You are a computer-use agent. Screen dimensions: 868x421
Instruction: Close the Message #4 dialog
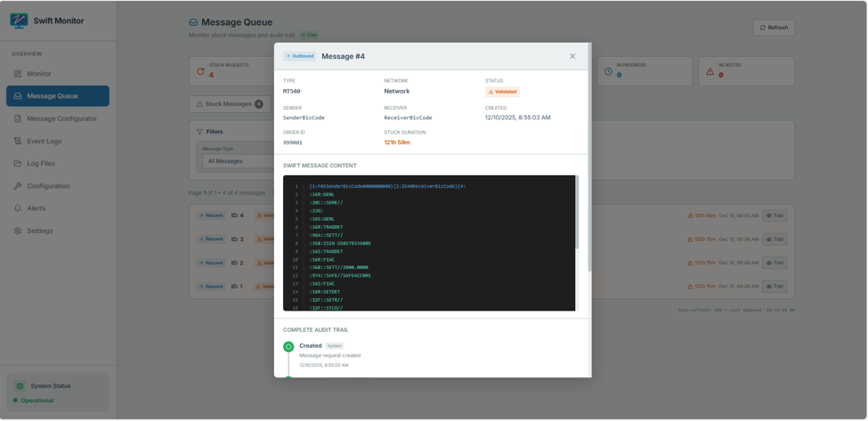[x=572, y=56]
